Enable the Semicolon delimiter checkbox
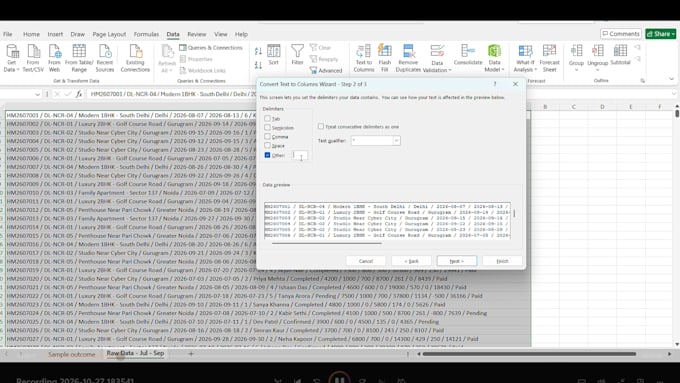This screenshot has width=680, height=383. point(267,128)
